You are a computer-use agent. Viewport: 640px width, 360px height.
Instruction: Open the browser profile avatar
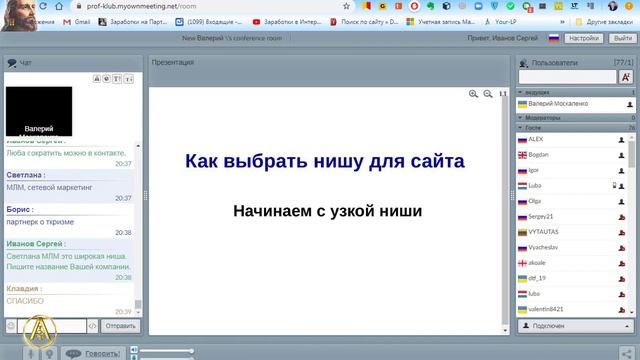coord(613,6)
